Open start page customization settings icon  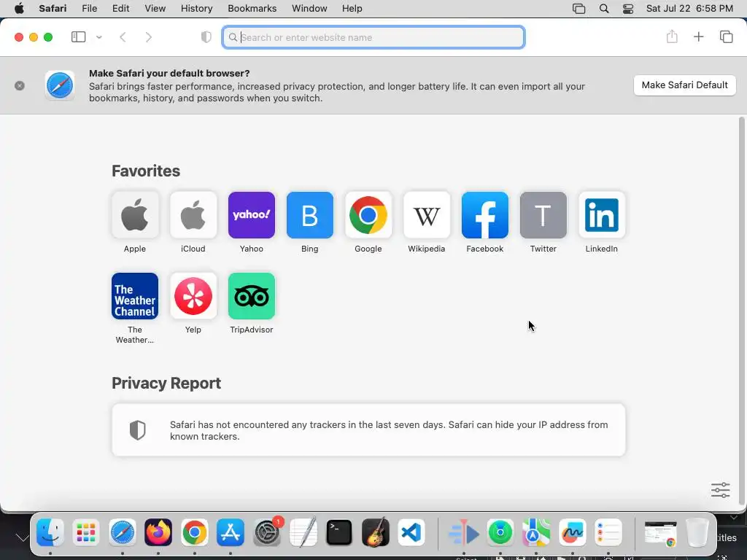point(720,489)
